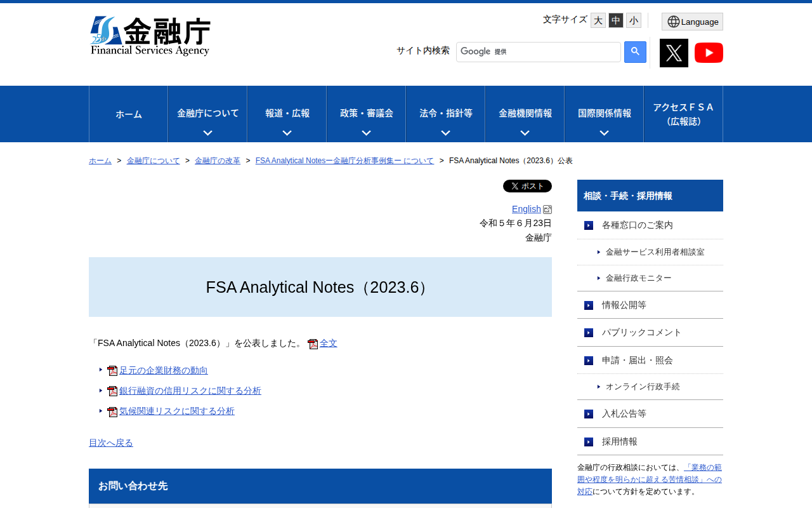Click the PDF icon beside 銀行融資の信用リスクに関する分析
The height and width of the screenshot is (508, 812).
(x=112, y=391)
